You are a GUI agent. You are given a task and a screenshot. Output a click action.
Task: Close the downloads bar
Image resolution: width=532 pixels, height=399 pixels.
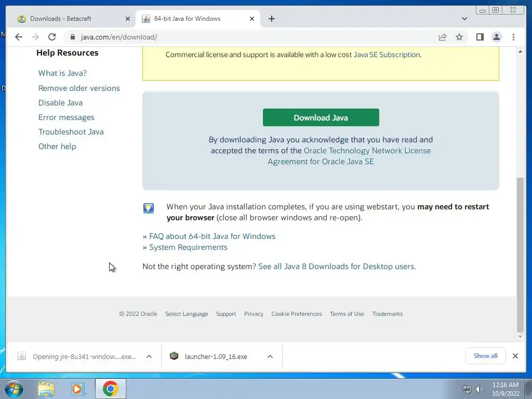click(515, 356)
